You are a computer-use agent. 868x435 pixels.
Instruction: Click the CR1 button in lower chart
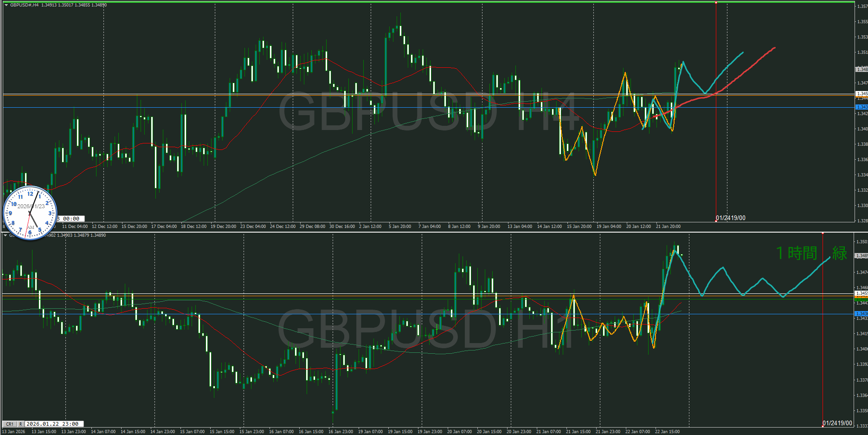(x=9, y=424)
